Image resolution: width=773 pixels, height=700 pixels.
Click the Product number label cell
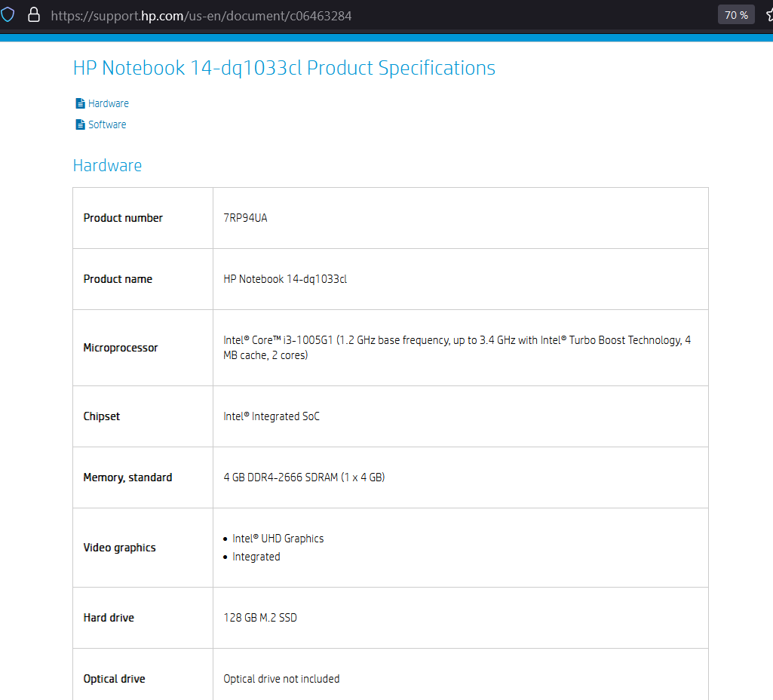(x=143, y=218)
